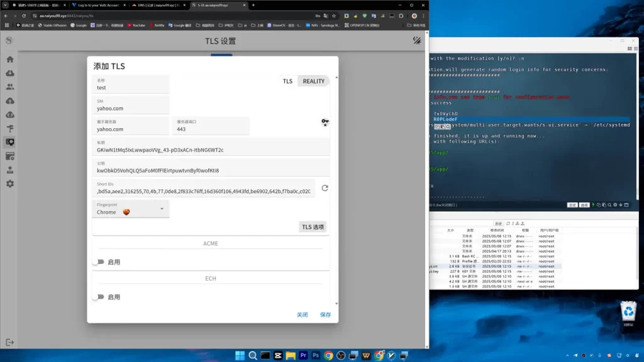Click 保存 to save the TLS

pos(325,314)
